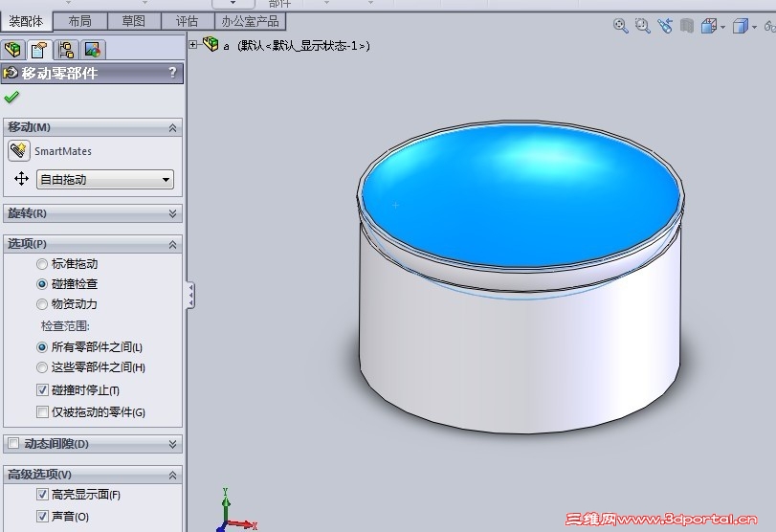Viewport: 776px width, 532px height.
Task: Open the FeatureManager design tree tab
Action: (x=12, y=49)
